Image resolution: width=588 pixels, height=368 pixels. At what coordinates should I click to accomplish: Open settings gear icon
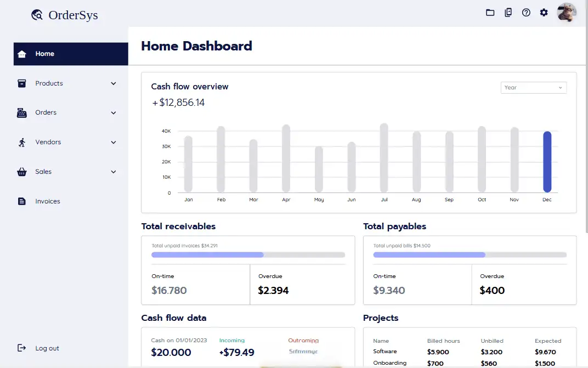point(544,13)
